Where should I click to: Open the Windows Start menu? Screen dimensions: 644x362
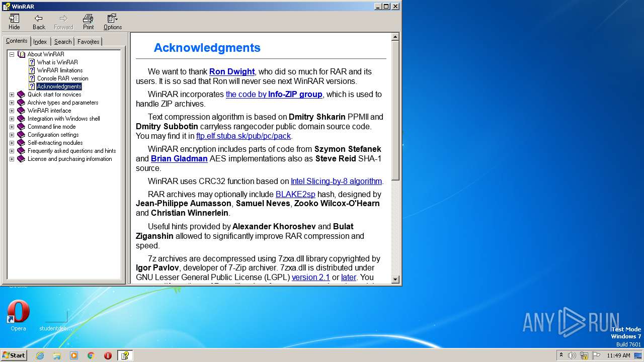pyautogui.click(x=14, y=355)
